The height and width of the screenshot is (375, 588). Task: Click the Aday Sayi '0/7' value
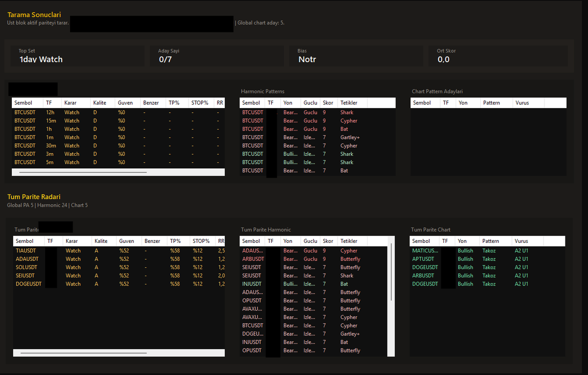tap(166, 60)
